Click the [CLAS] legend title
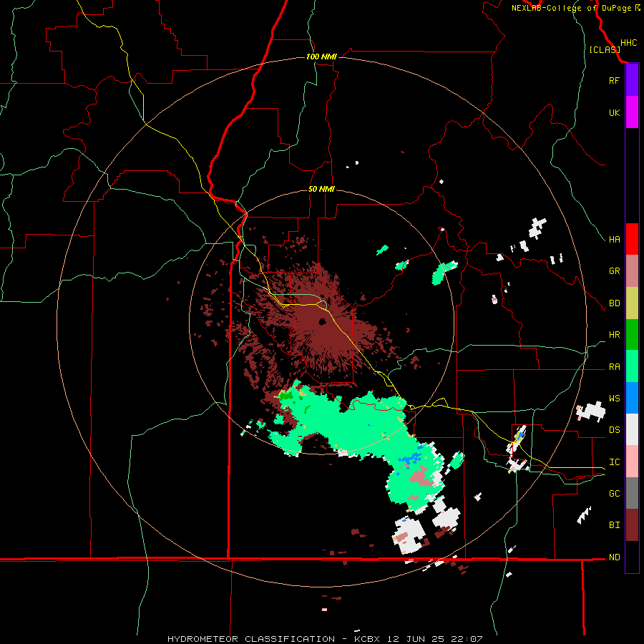The width and height of the screenshot is (644, 644). [604, 50]
